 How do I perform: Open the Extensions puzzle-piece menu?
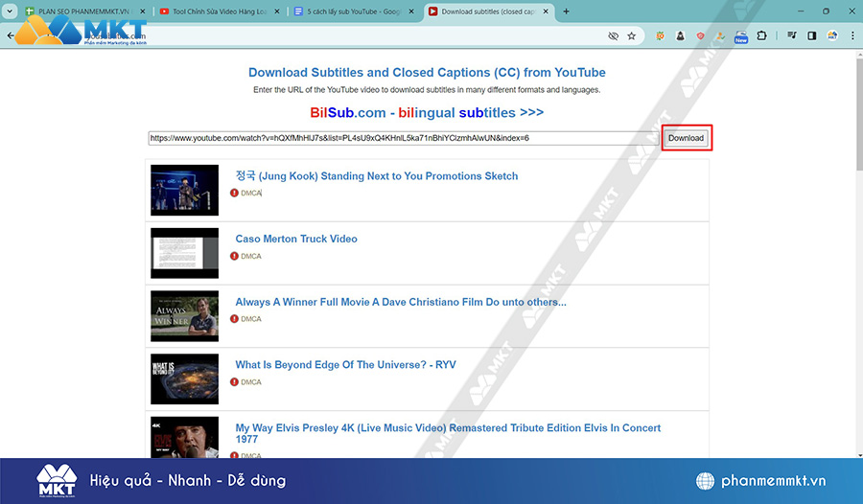tap(761, 35)
